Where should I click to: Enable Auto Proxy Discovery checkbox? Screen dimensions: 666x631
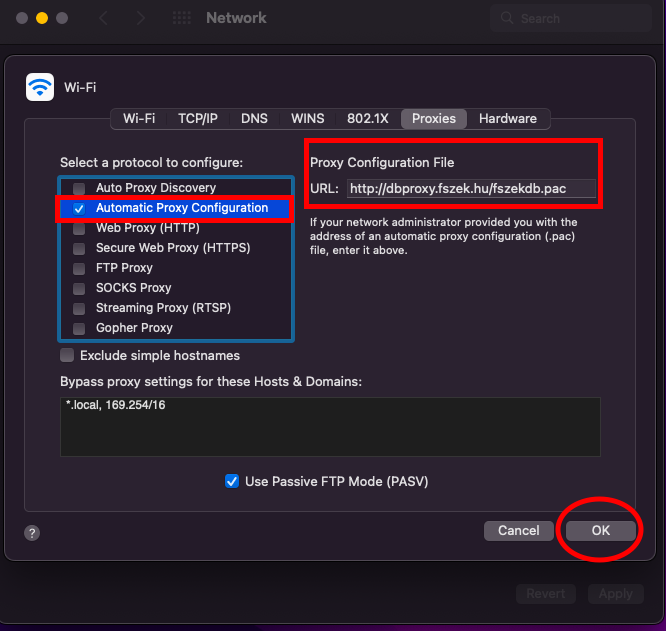[79, 188]
